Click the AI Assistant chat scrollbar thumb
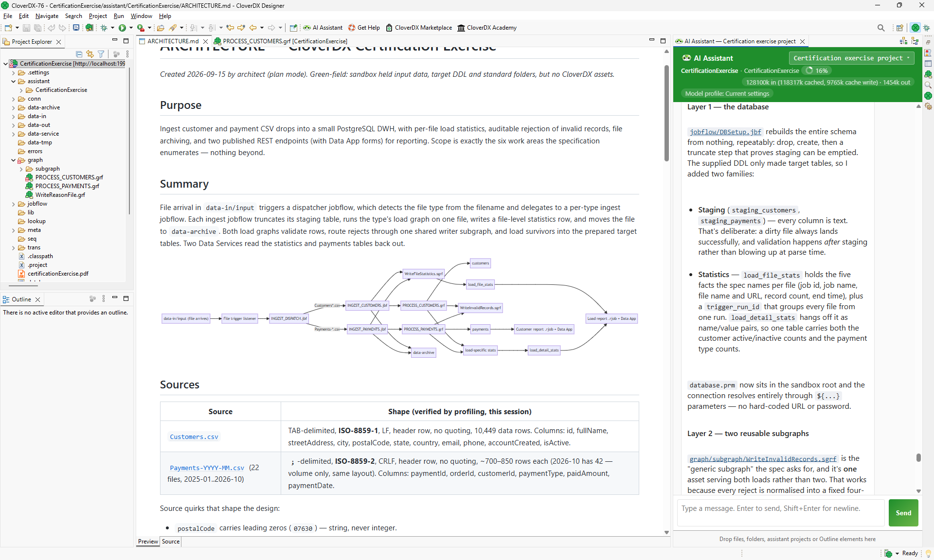934x560 pixels. pyautogui.click(x=918, y=457)
